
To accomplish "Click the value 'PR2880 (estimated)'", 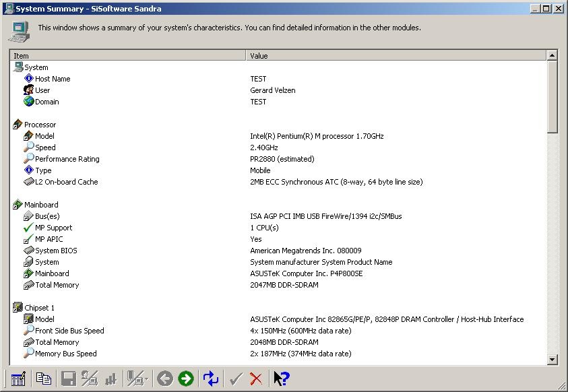I will tap(282, 159).
